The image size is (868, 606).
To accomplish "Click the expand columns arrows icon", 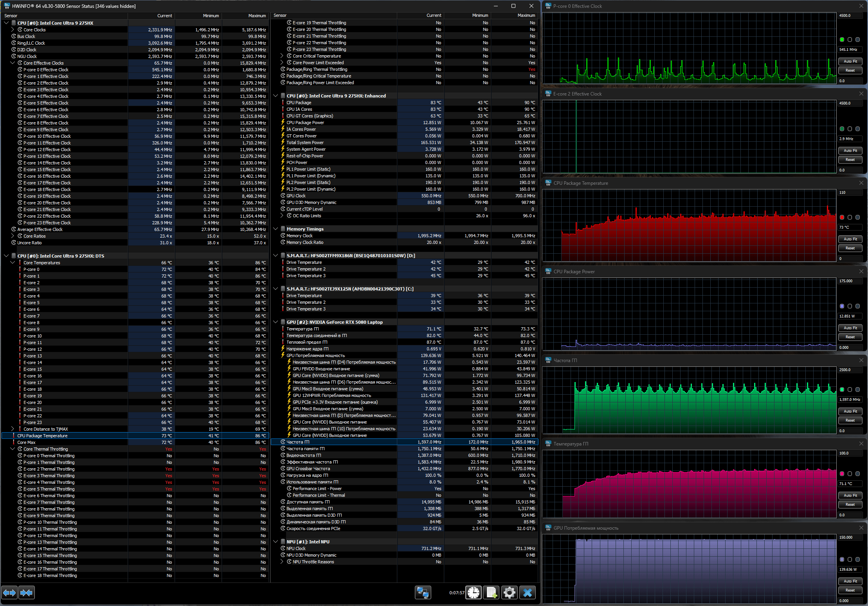I will tap(9, 593).
